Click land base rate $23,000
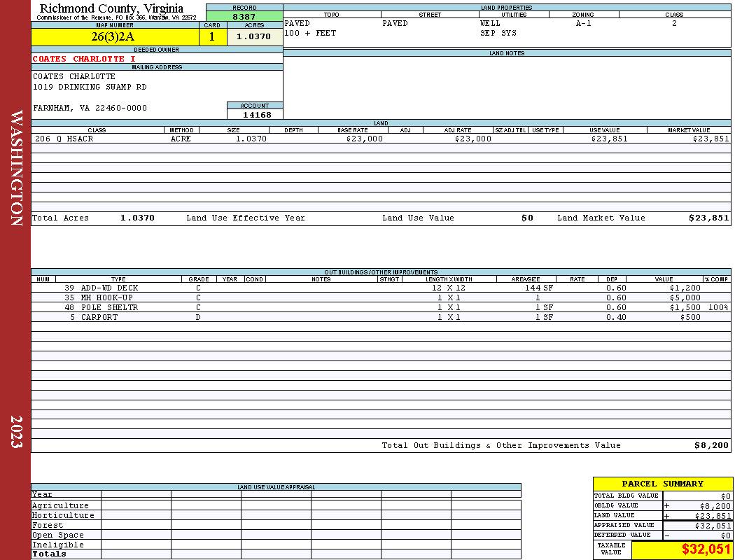The height and width of the screenshot is (560, 735). 365,139
